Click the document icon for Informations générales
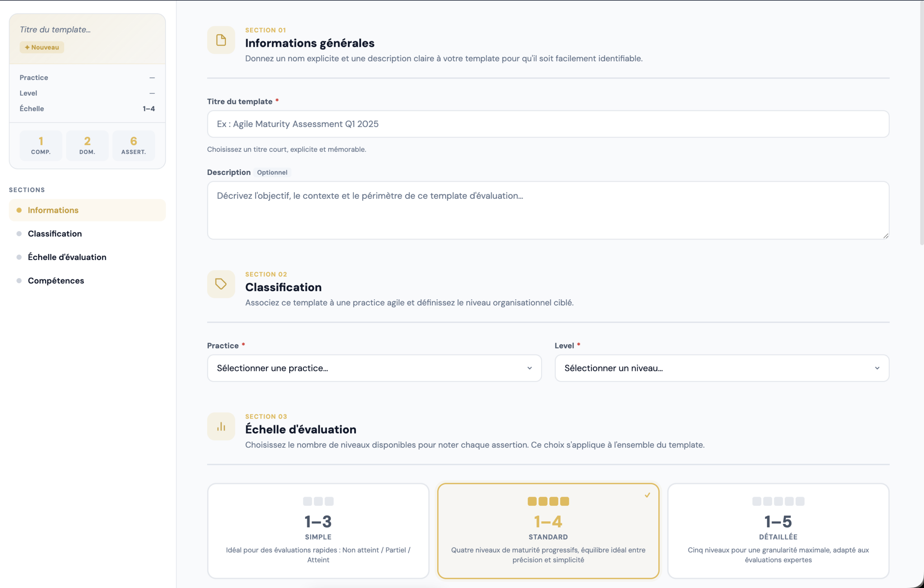Viewport: 924px width, 588px height. pos(221,40)
